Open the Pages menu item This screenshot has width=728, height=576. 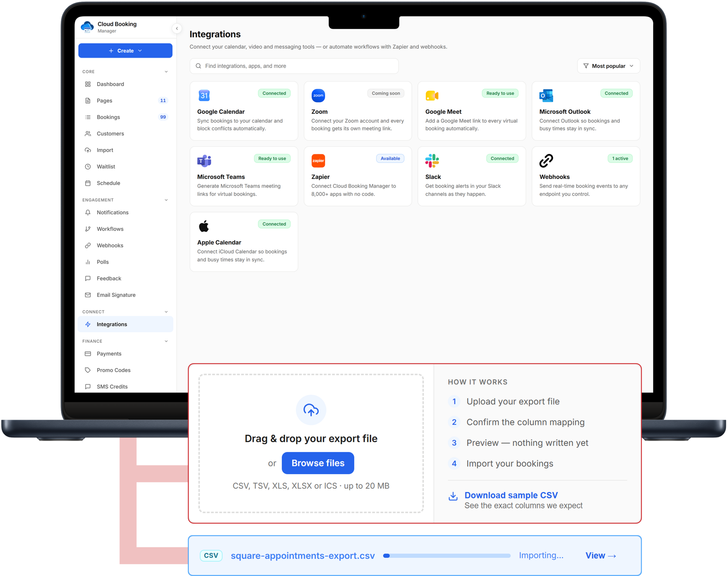pos(125,100)
